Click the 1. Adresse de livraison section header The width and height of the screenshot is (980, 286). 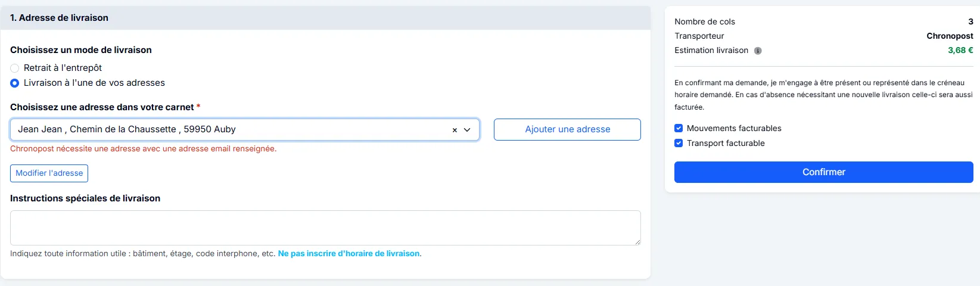[59, 18]
